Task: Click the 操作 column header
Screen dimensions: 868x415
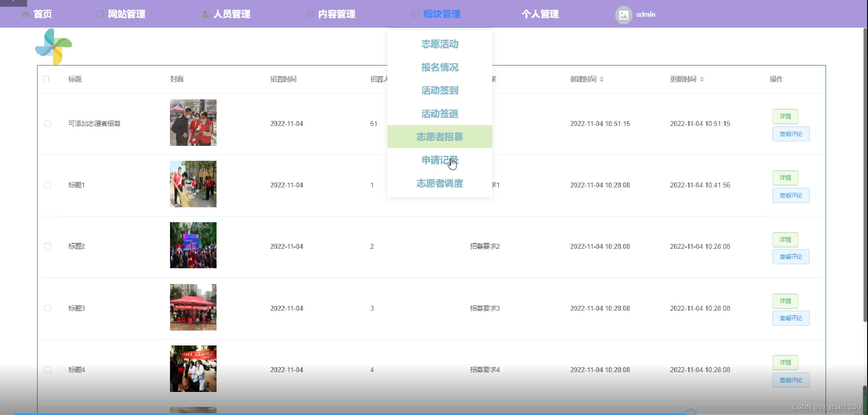Action: pos(776,79)
